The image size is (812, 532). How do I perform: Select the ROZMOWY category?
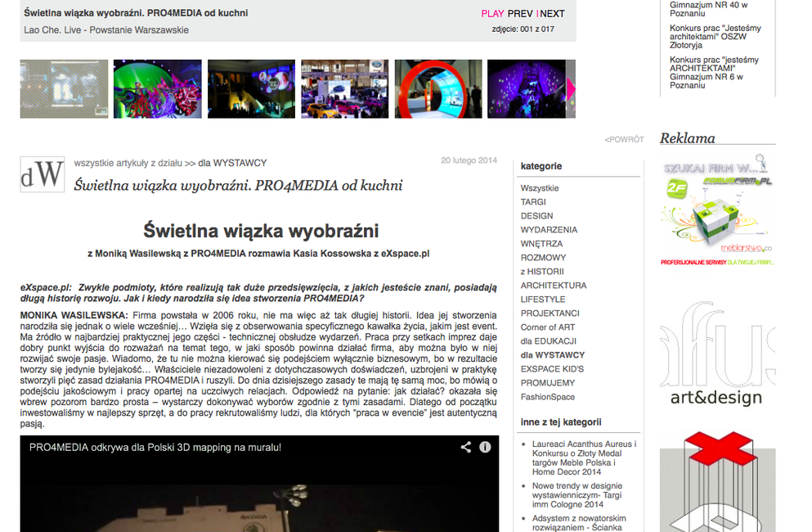click(543, 258)
